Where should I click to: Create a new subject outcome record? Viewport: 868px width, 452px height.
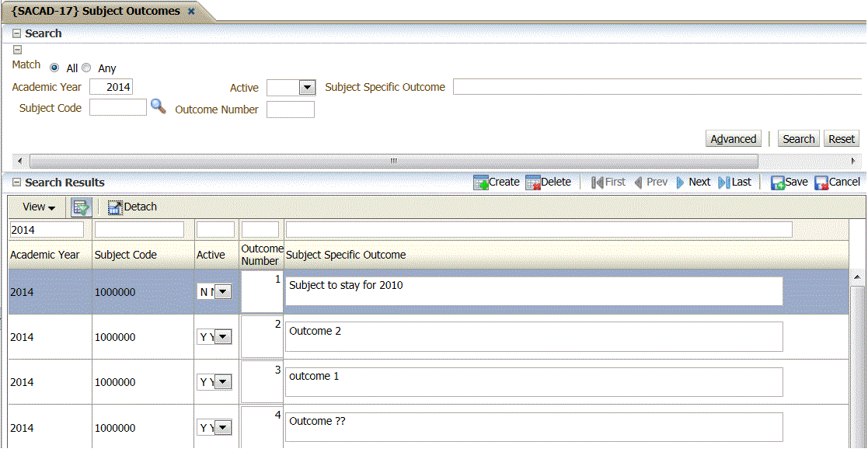pos(497,182)
